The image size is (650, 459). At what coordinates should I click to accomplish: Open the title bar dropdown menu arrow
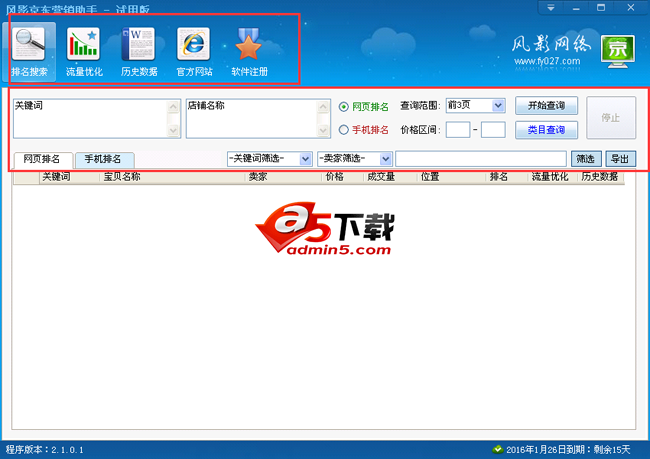coord(551,8)
